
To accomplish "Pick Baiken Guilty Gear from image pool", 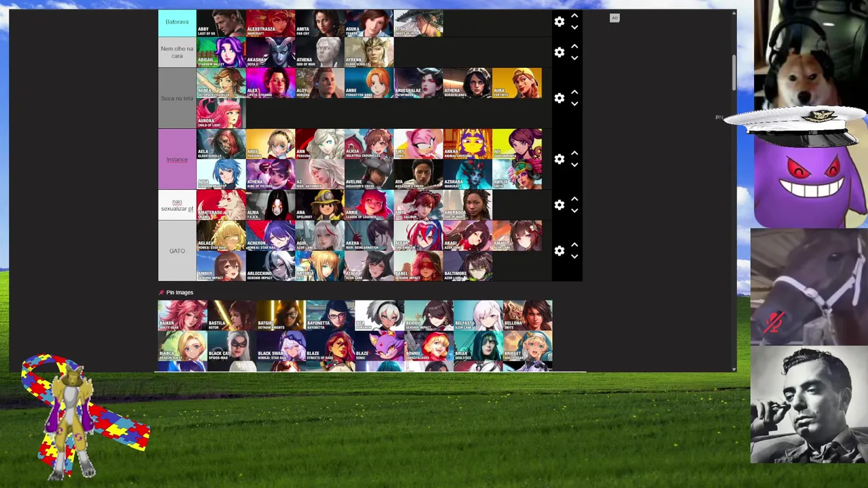I will pyautogui.click(x=182, y=315).
